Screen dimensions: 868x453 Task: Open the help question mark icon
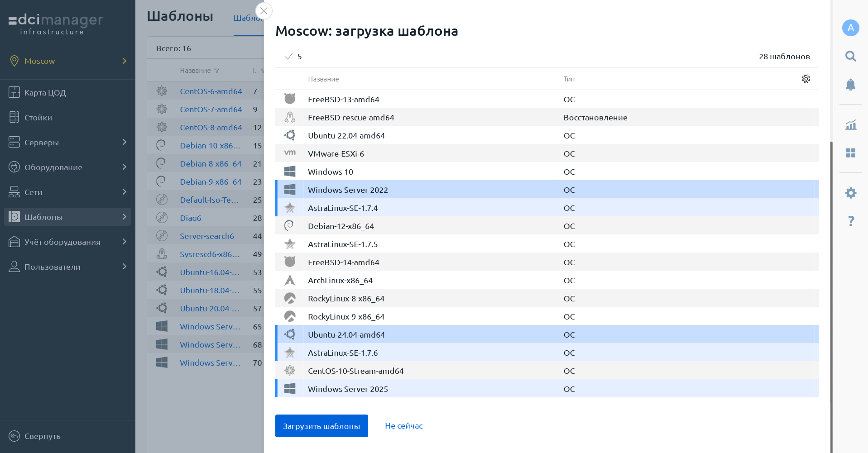tap(850, 221)
